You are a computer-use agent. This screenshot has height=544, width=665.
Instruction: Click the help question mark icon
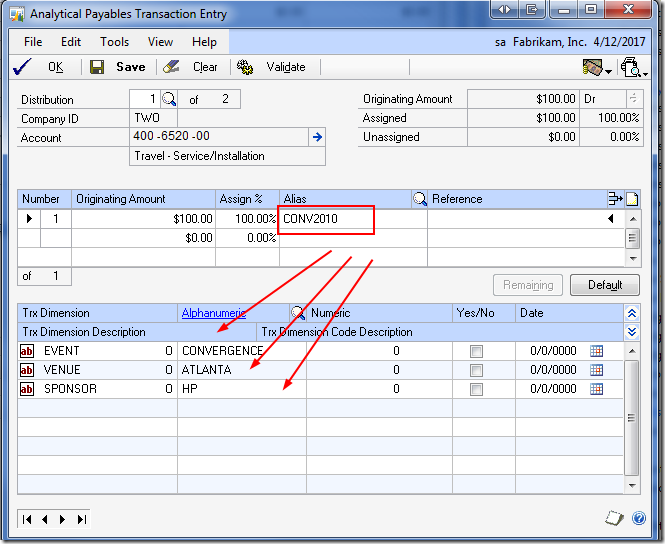click(639, 518)
